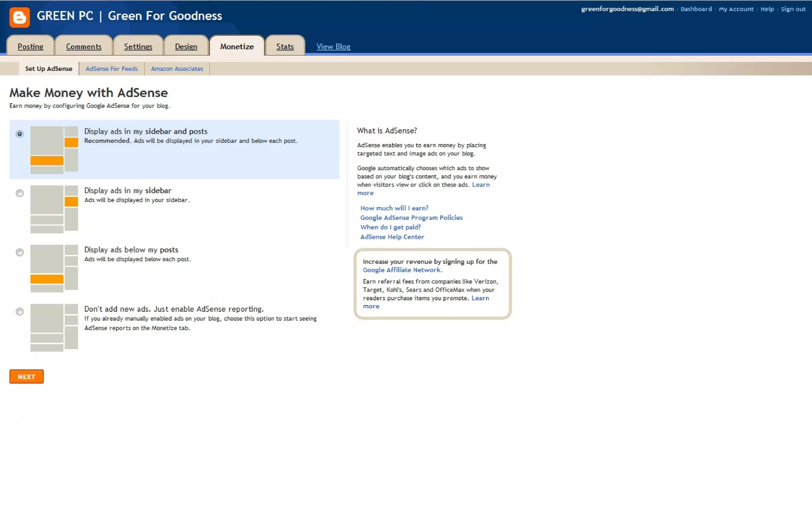Screen dimensions: 812x508
Task: Click the sidebar-only ad layout thumbnail
Action: pyautogui.click(x=54, y=209)
